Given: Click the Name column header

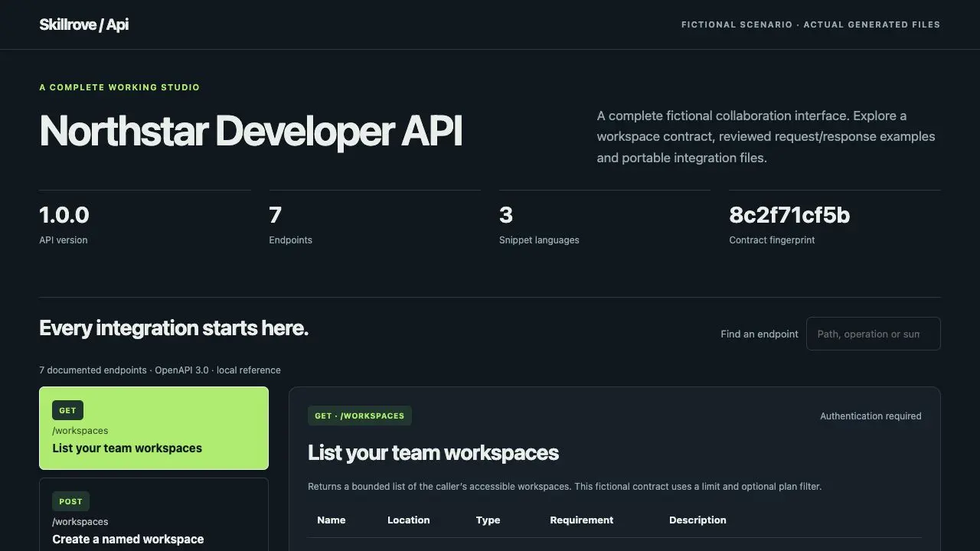Looking at the screenshot, I should point(332,520).
